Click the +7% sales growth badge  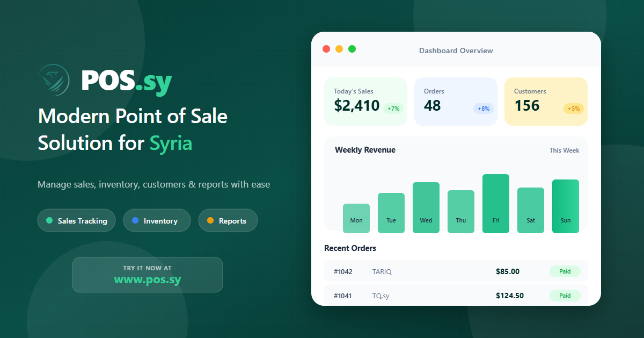[393, 109]
